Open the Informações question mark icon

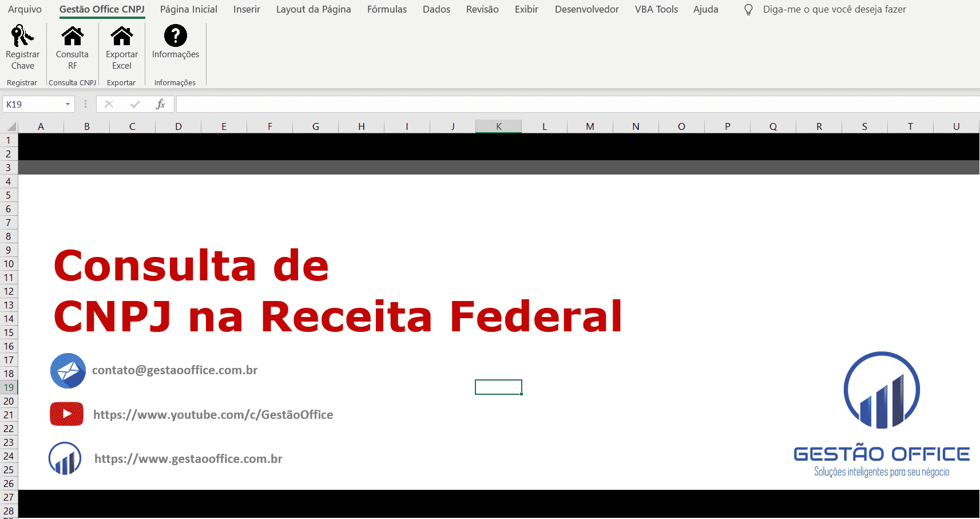(x=175, y=36)
